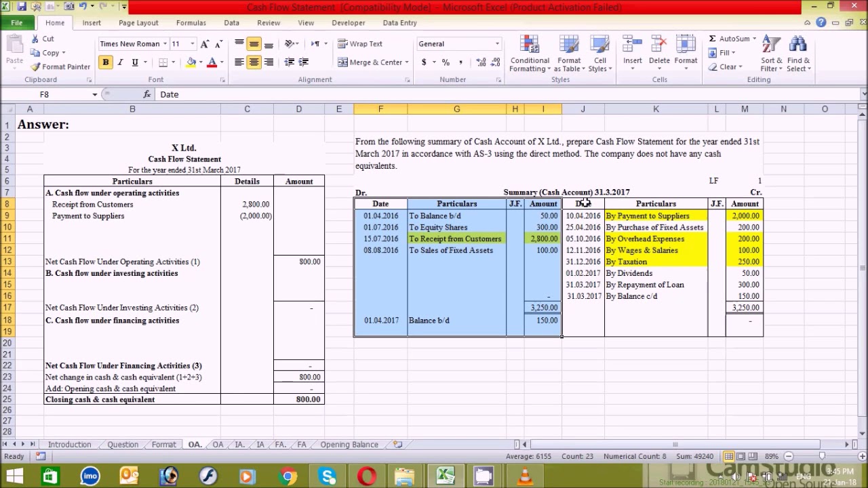
Task: Open the Review ribbon tab
Action: [x=269, y=22]
